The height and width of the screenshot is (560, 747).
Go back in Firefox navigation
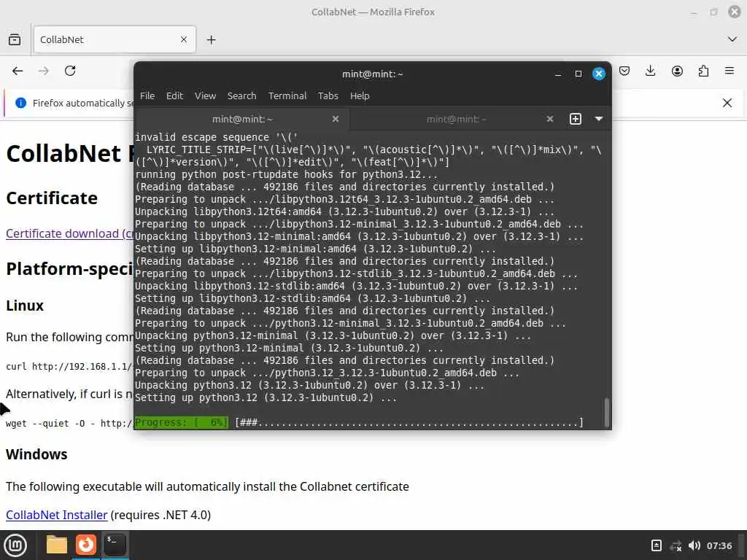tap(18, 71)
